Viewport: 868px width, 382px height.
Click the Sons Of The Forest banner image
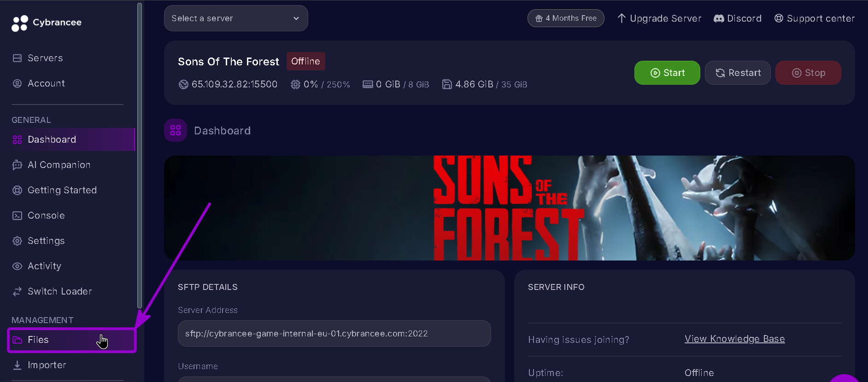click(510, 208)
